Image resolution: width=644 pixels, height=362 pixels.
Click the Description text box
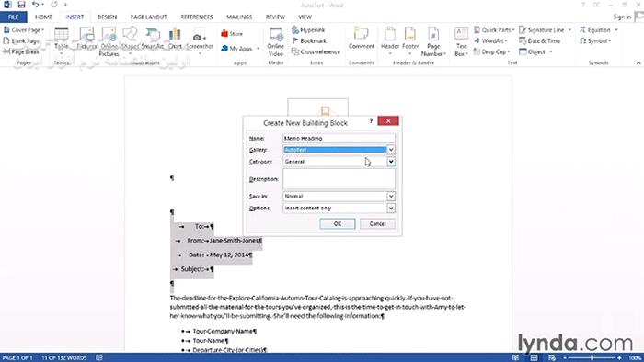point(339,179)
